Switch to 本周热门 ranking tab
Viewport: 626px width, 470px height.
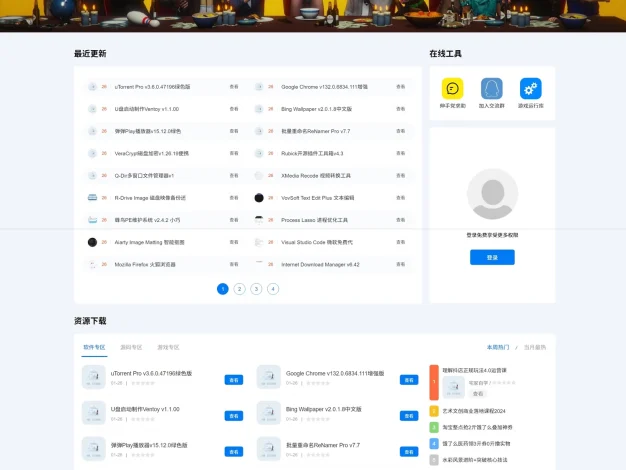tap(498, 347)
